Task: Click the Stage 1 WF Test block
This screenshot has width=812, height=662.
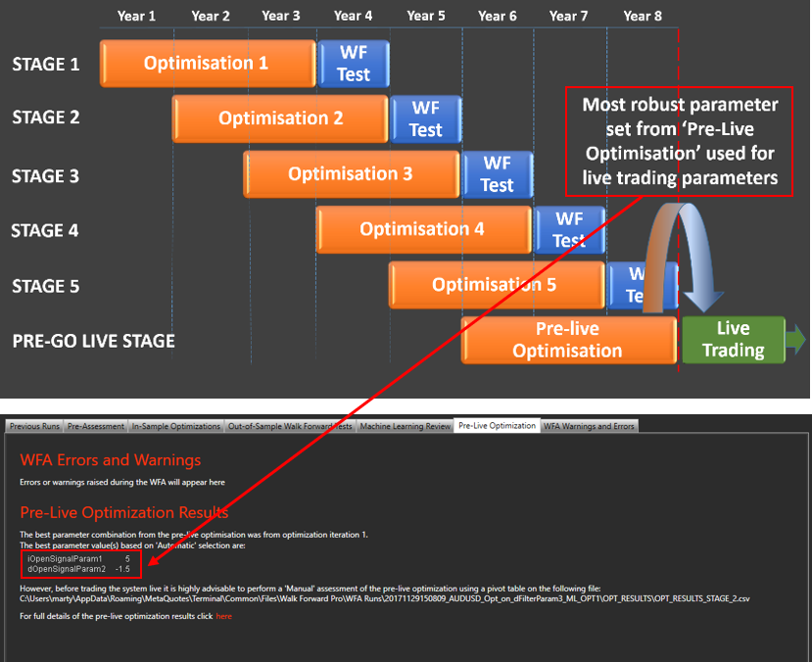Action: click(354, 64)
